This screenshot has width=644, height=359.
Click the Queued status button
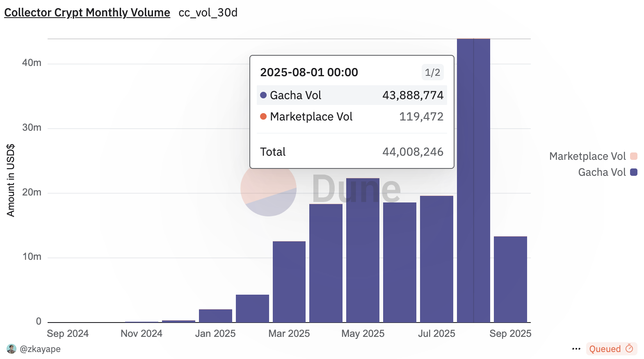coord(605,349)
